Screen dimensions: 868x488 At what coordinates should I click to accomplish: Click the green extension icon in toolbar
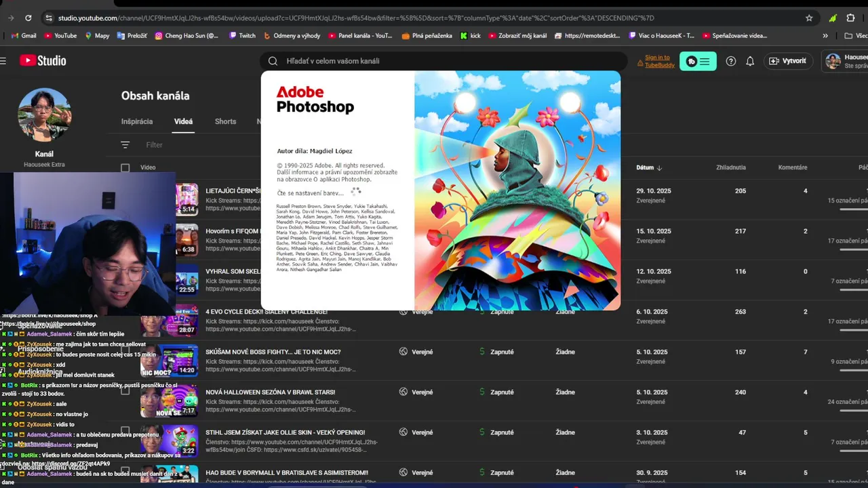pos(833,18)
